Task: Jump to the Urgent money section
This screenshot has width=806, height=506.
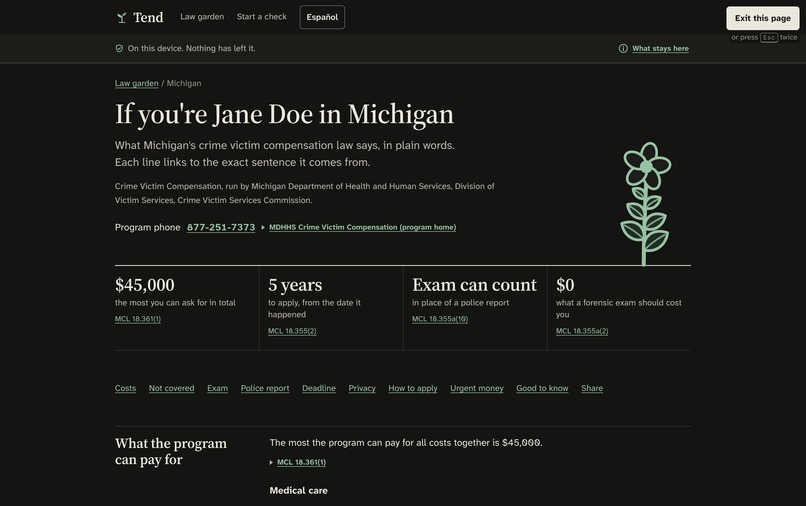Action: pyautogui.click(x=477, y=388)
